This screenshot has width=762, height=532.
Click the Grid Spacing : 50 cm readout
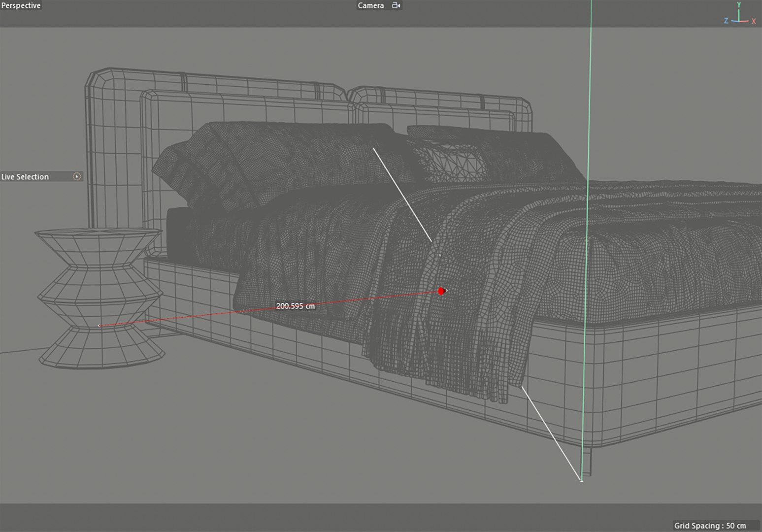coord(710,526)
